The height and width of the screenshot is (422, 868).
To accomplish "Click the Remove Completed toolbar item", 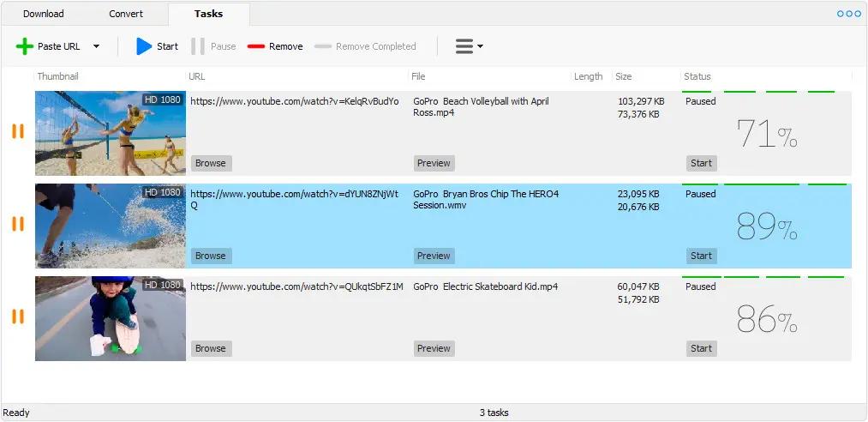I will [x=365, y=46].
